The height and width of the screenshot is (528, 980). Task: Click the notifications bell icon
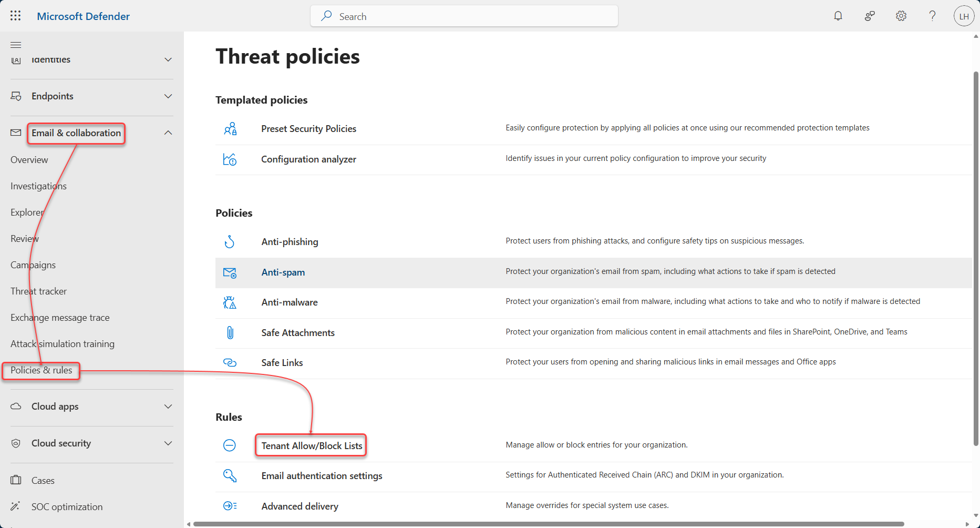(838, 16)
